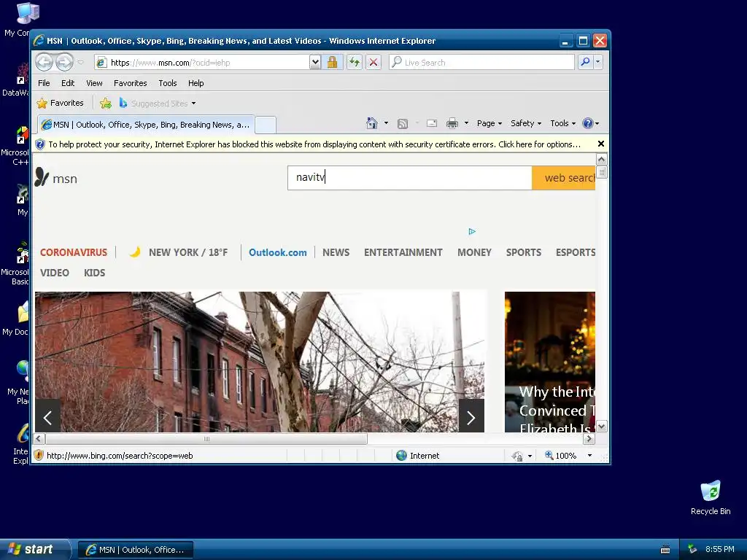Click the information bar shield icon
The image size is (747, 560).
(x=40, y=144)
